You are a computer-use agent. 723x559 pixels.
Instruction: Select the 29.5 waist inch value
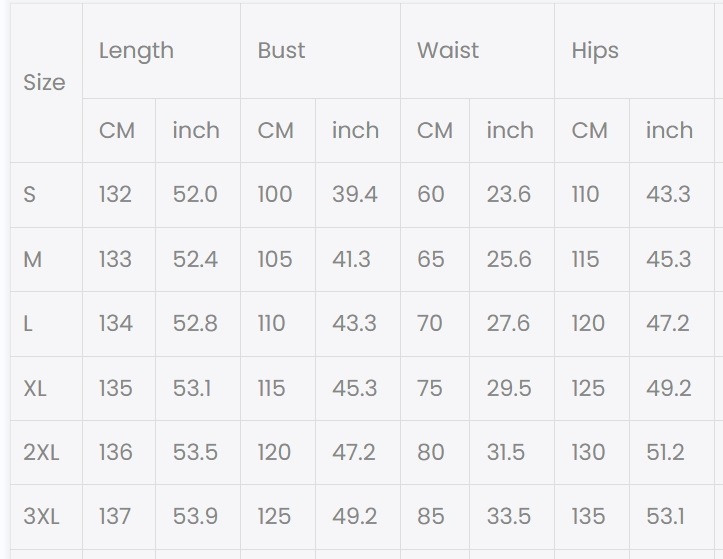(x=509, y=388)
